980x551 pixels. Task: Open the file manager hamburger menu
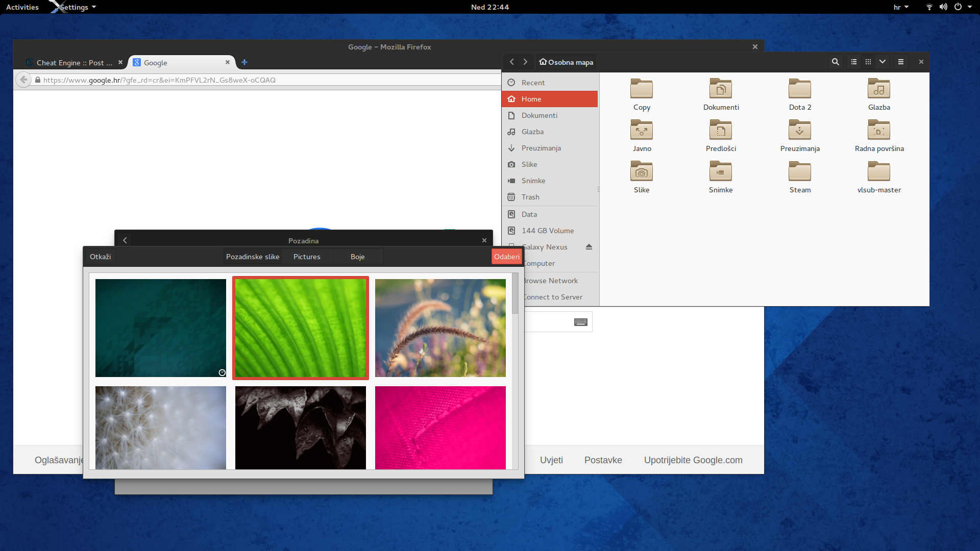pyautogui.click(x=901, y=62)
